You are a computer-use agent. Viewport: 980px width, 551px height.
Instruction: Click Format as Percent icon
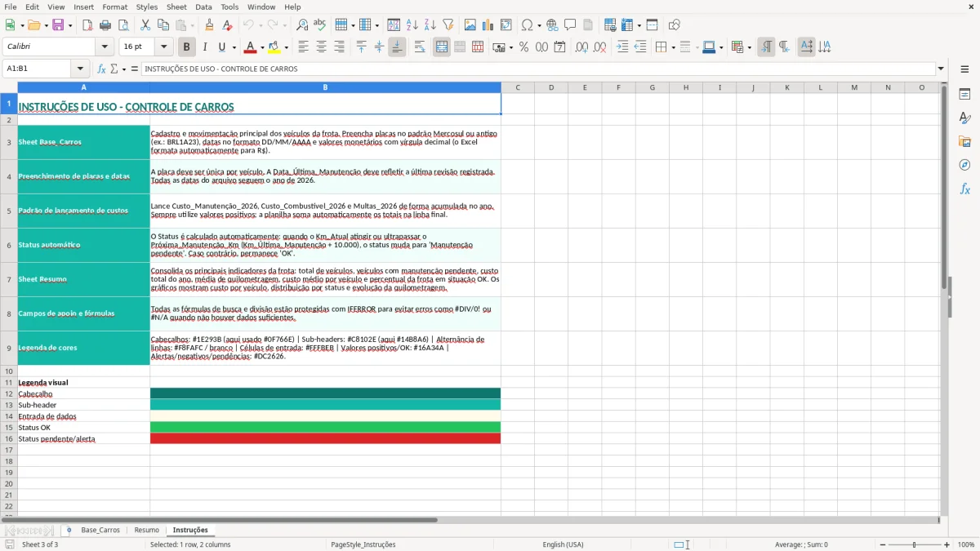tap(523, 47)
